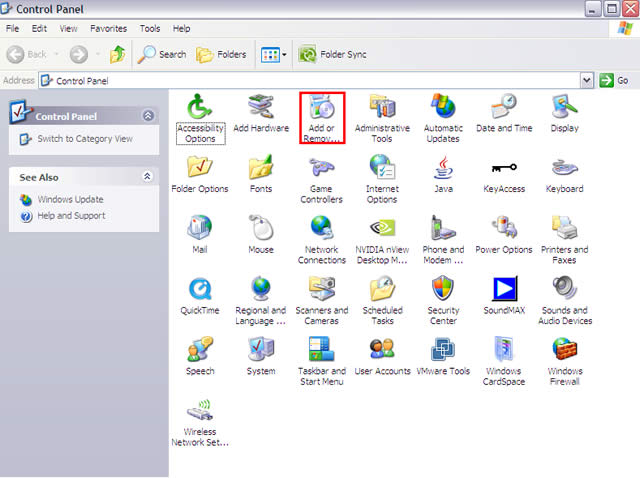Viewport: 640px width, 478px height.
Task: Open Mouse settings icon
Action: (261, 235)
